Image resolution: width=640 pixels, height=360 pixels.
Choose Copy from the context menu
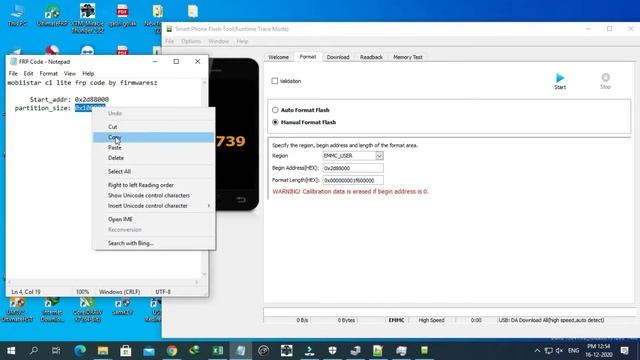tap(153, 137)
